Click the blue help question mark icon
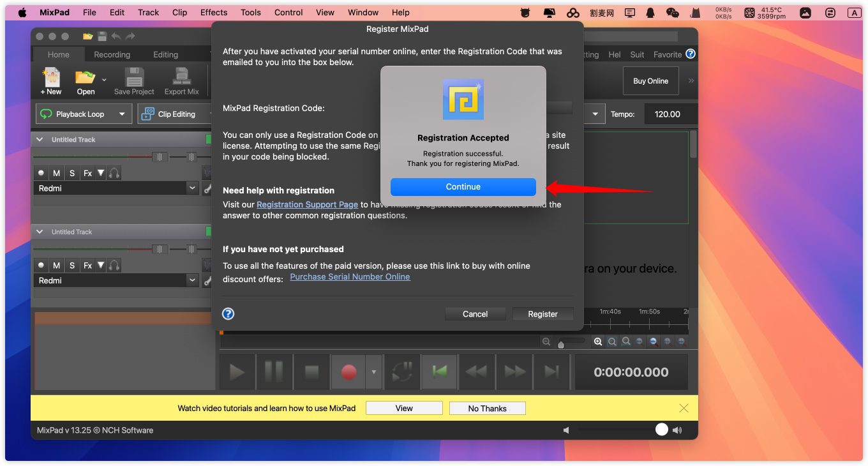868x466 pixels. point(228,313)
